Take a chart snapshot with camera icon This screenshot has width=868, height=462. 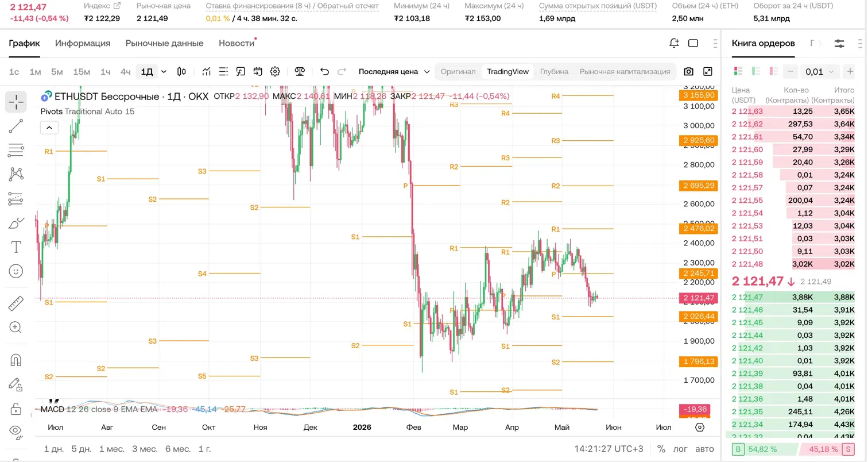689,72
